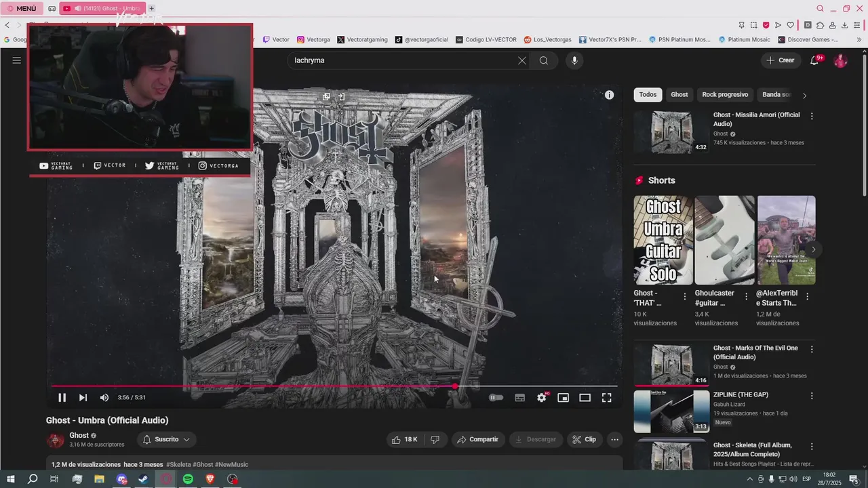The width and height of the screenshot is (868, 488).
Task: Toggle subtitles in the video player
Action: click(x=520, y=398)
